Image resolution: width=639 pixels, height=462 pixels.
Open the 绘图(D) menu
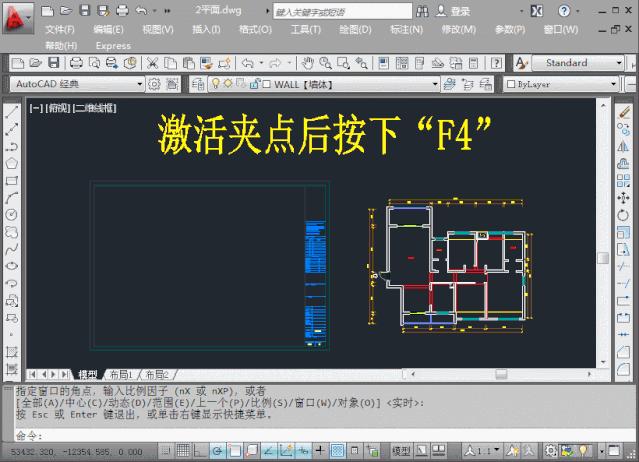355,29
